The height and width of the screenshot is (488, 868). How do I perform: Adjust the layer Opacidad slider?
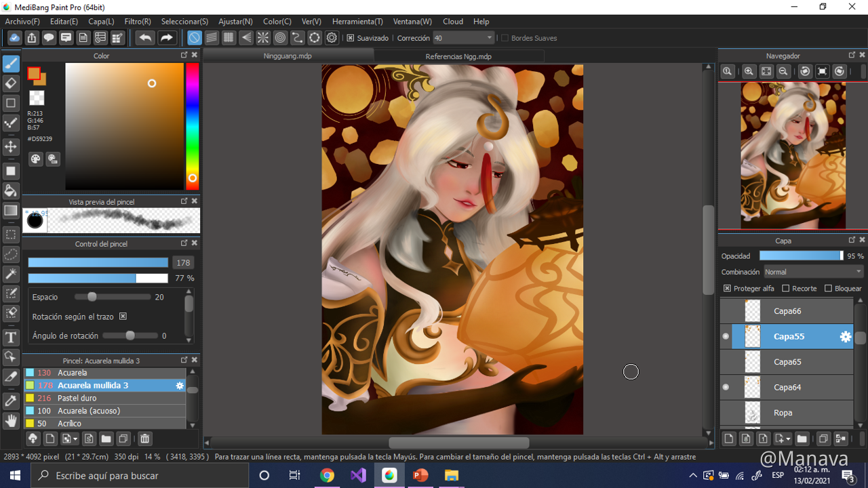click(x=802, y=256)
